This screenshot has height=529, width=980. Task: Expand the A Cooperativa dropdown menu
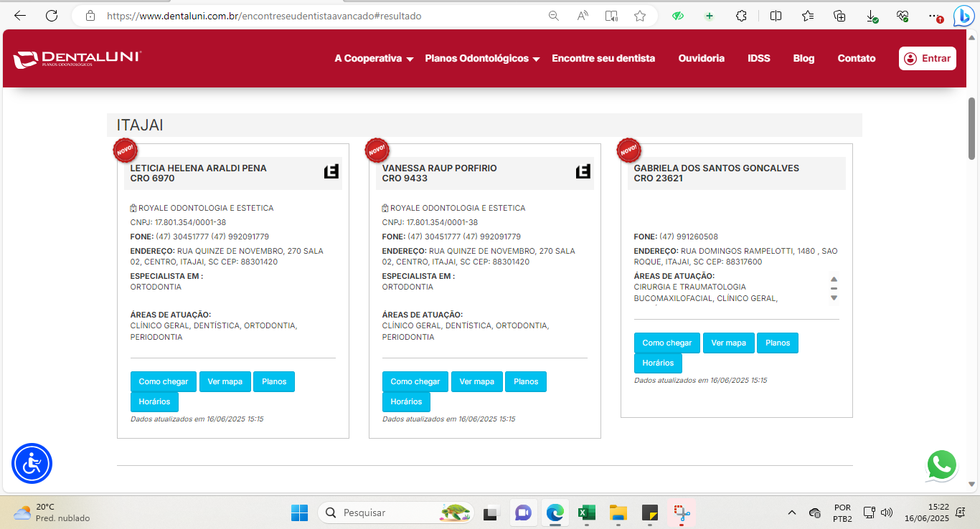point(374,59)
